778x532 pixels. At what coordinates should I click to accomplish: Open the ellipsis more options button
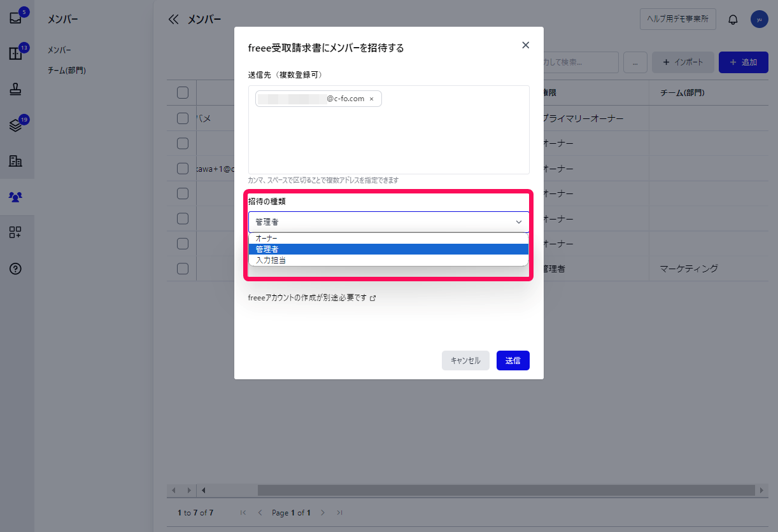click(635, 62)
